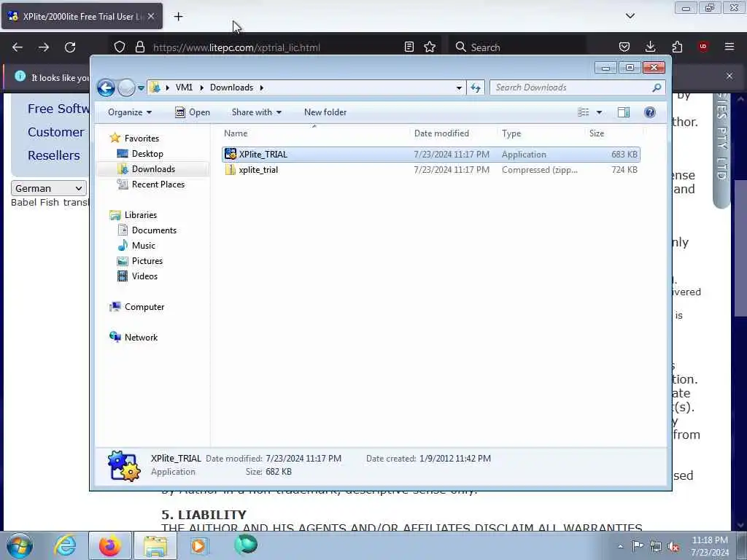The width and height of the screenshot is (747, 560).
Task: Open a new Firefox tab
Action: pos(178,17)
